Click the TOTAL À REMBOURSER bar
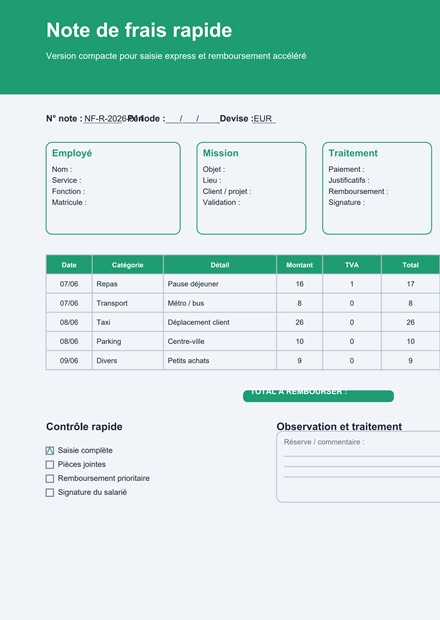This screenshot has height=620, width=440. (318, 396)
